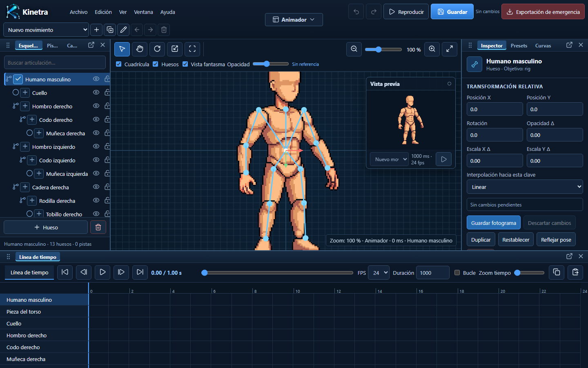This screenshot has width=588, height=368.
Task: Hide the Cuello bone visibility
Action: pos(96,92)
